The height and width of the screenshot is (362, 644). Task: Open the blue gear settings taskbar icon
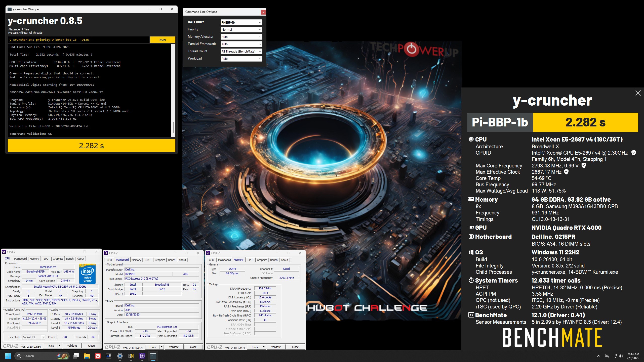click(x=120, y=356)
